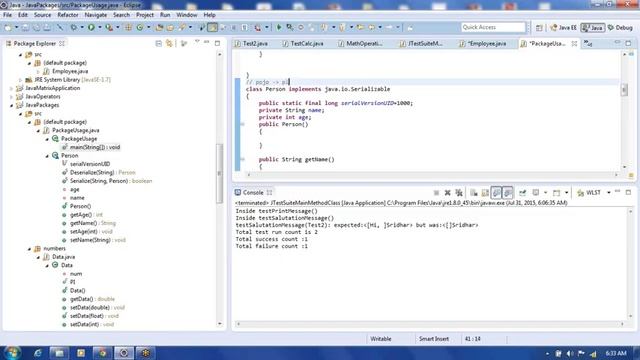Click the WLST icon in Console toolbar
Screen dimensions: 640x360
coord(581,193)
